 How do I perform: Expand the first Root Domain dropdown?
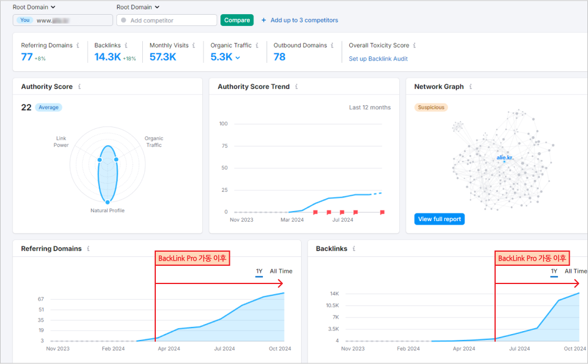coord(34,7)
